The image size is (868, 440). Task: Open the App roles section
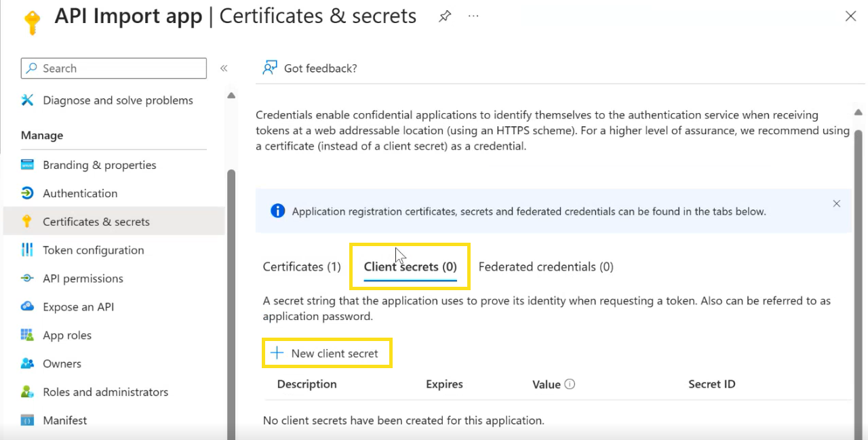[67, 335]
